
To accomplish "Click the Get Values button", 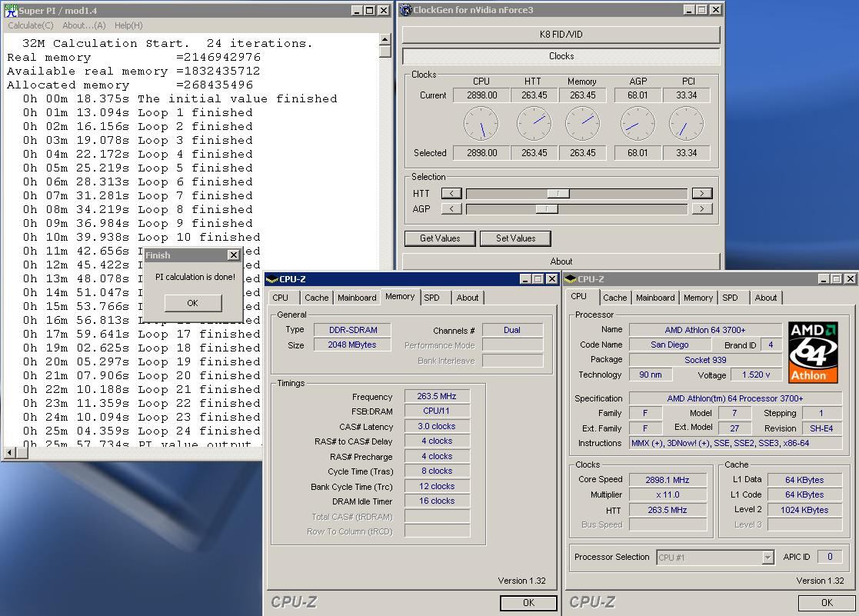I will [x=440, y=238].
